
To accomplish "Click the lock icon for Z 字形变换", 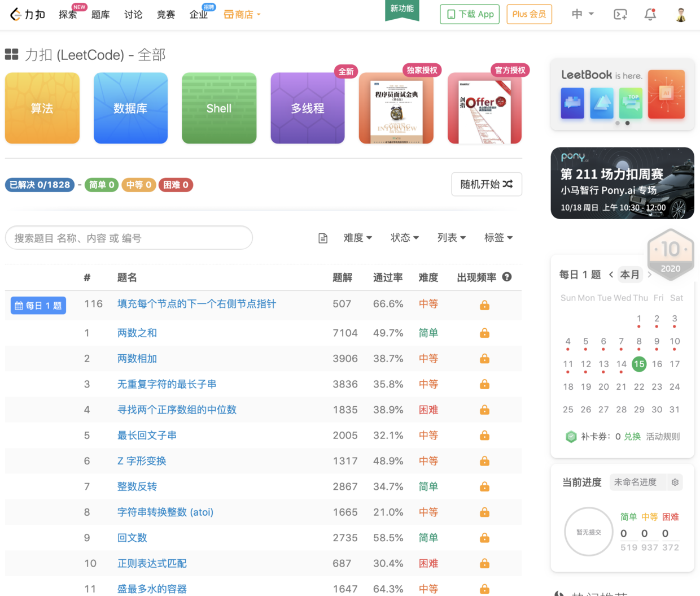I will point(484,461).
